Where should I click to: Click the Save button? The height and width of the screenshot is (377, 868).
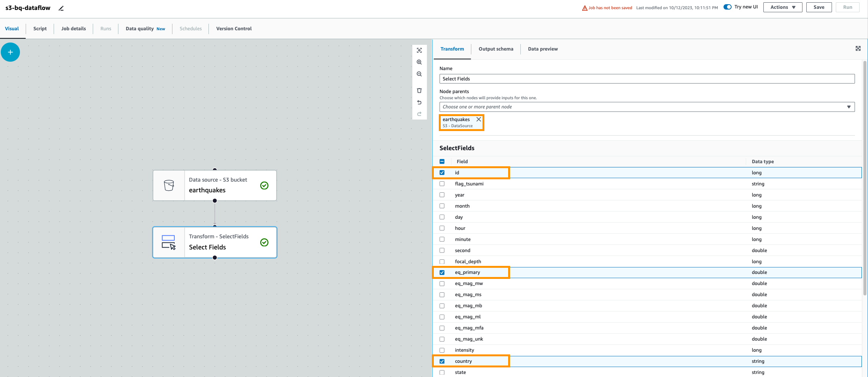(x=819, y=7)
